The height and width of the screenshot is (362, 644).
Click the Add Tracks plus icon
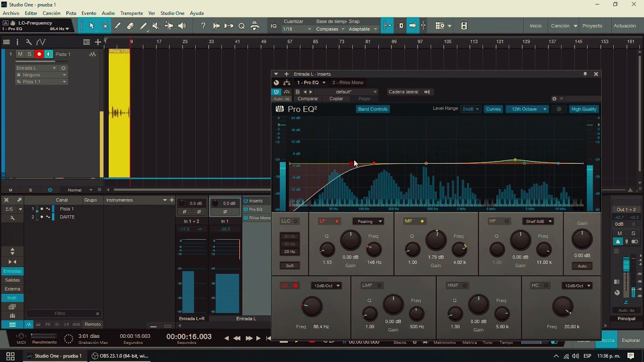(98, 42)
